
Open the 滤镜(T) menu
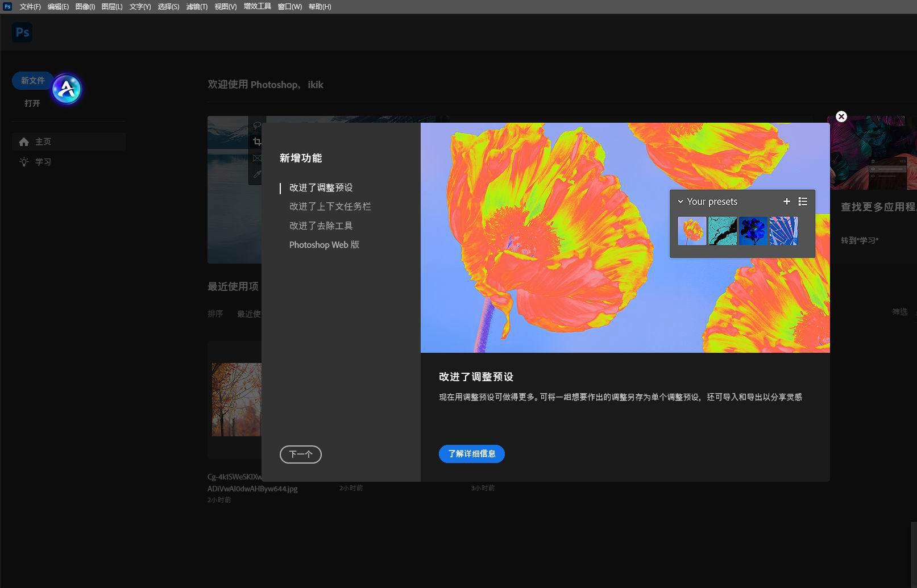coord(197,7)
